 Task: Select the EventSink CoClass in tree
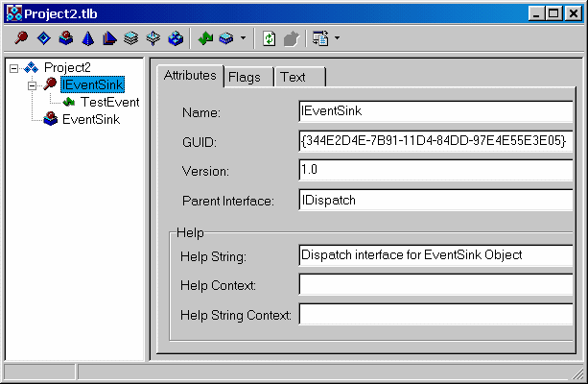point(91,119)
